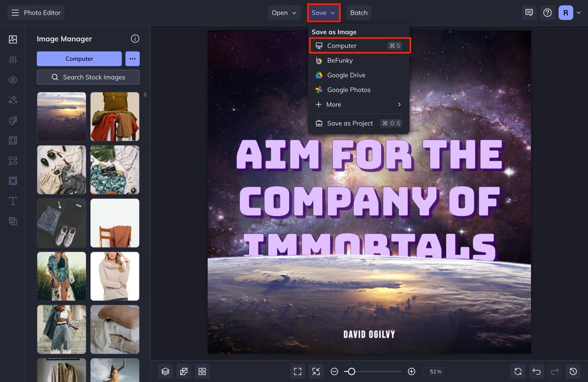Expand the Open dropdown

coord(284,12)
